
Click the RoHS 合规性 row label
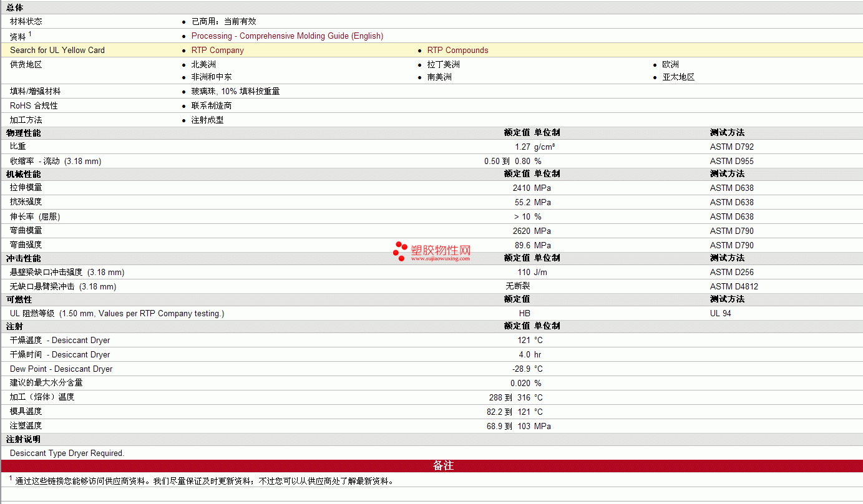pyautogui.click(x=34, y=106)
